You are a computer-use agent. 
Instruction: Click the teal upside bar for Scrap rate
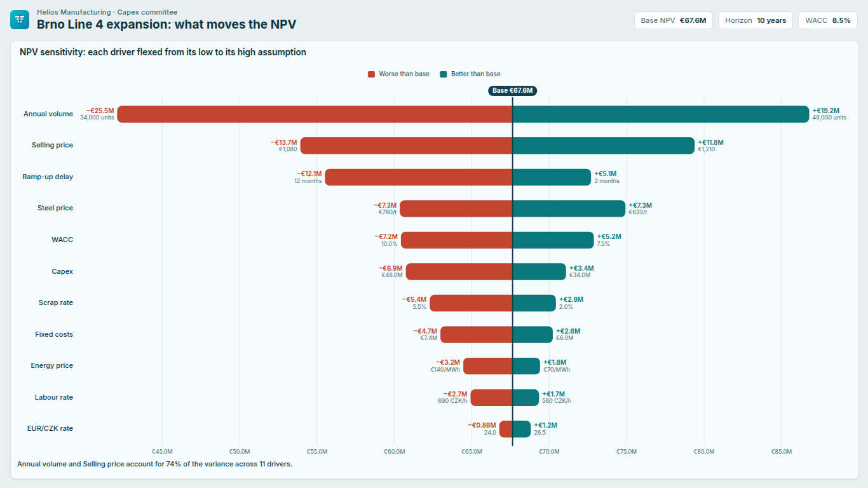coord(534,303)
